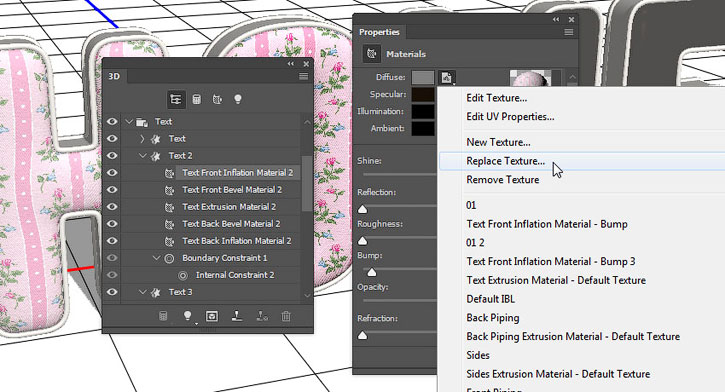Screen dimensions: 725x392
Task: Collapse the 3D panel with double arrows
Action: 291,63
